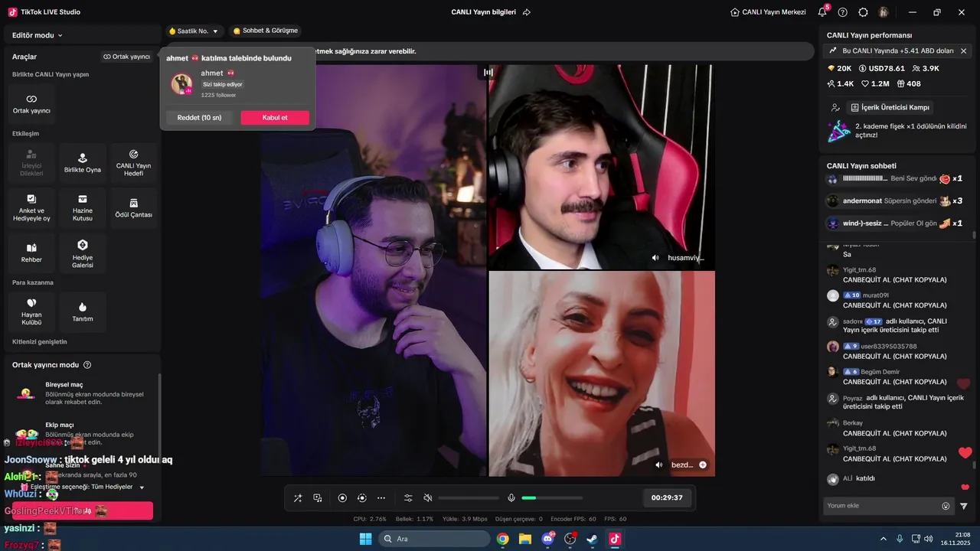The width and height of the screenshot is (980, 551).
Task: Click the record button in bottom toolbar
Action: [342, 498]
